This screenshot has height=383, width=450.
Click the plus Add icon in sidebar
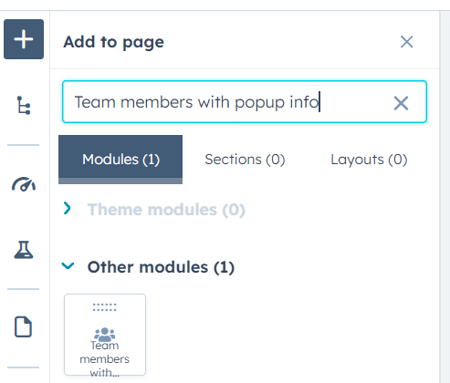[24, 39]
